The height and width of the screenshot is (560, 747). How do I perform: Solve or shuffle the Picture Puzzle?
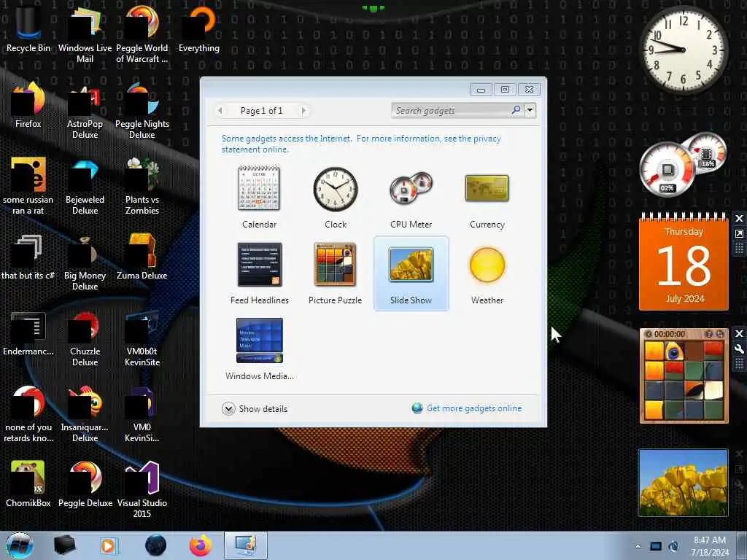point(720,334)
